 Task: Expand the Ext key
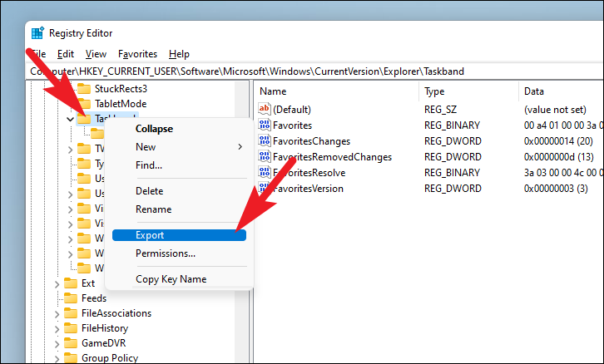pyautogui.click(x=57, y=284)
